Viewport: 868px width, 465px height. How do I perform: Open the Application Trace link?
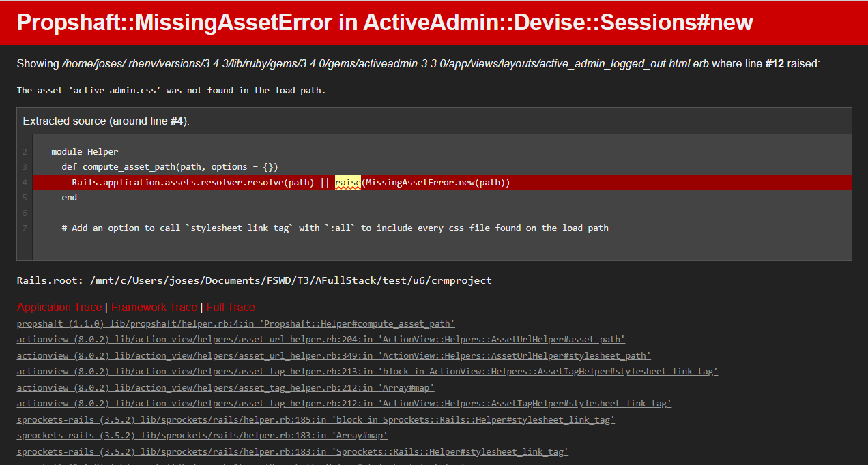(59, 307)
